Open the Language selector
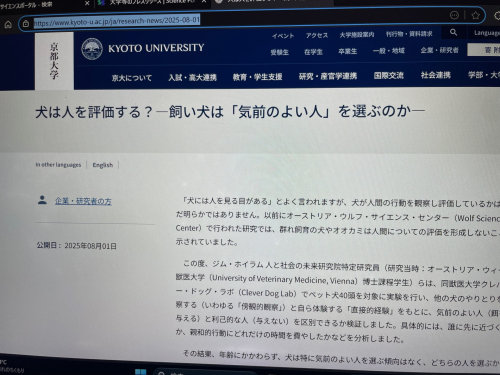This screenshot has width=500, height=375. pos(486,33)
